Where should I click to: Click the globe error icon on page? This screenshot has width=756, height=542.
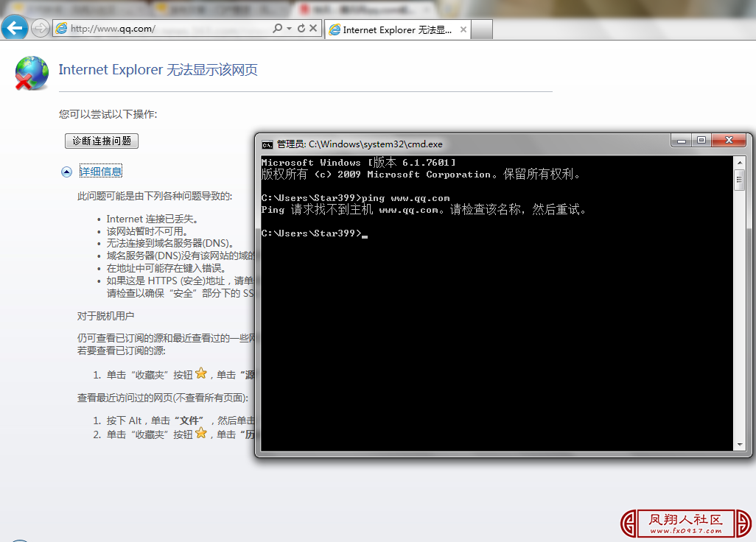tap(31, 73)
